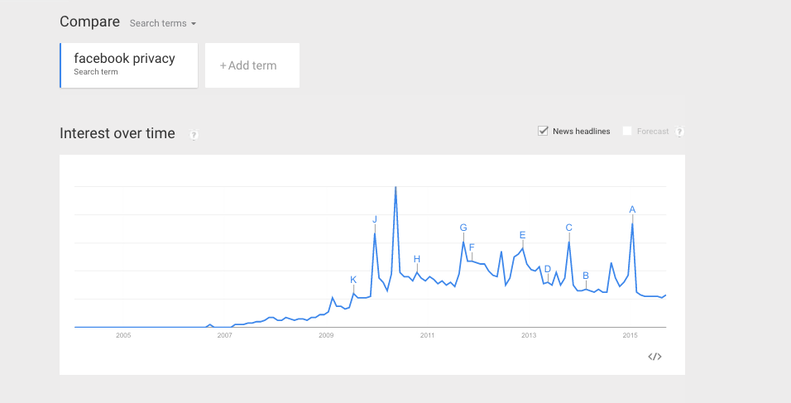Click news headline marker H
This screenshot has width=791, height=403.
[x=417, y=259]
